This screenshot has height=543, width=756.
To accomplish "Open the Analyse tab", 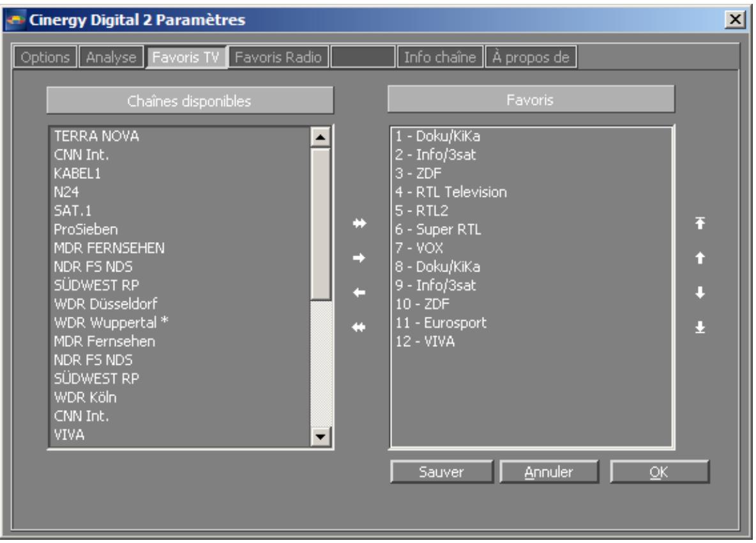I will coord(111,57).
